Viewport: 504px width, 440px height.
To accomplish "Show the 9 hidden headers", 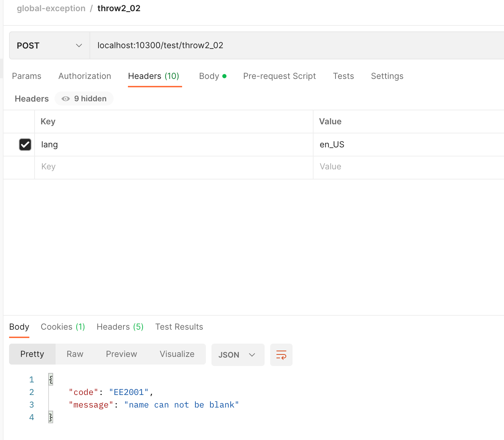I will pyautogui.click(x=84, y=99).
